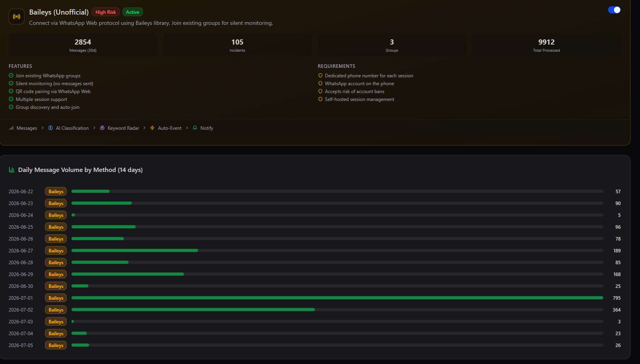Select the Keyword Radar pipeline label
Screen dimensions: 640x364
(124, 128)
